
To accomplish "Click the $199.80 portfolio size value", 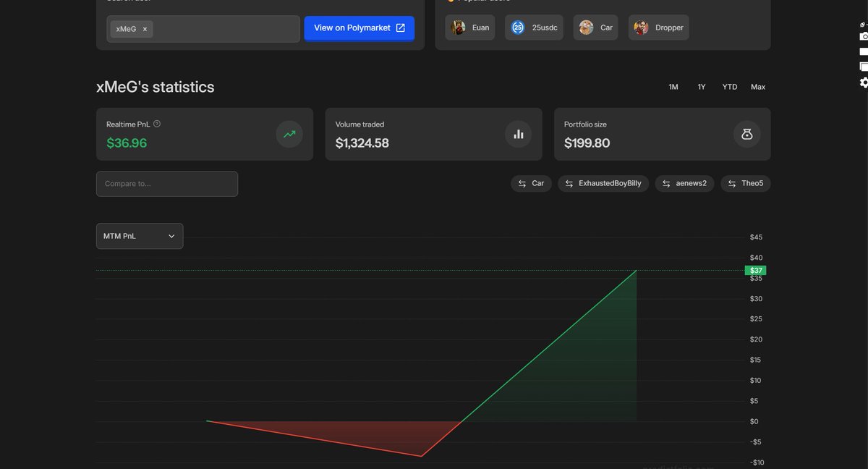I will [587, 143].
